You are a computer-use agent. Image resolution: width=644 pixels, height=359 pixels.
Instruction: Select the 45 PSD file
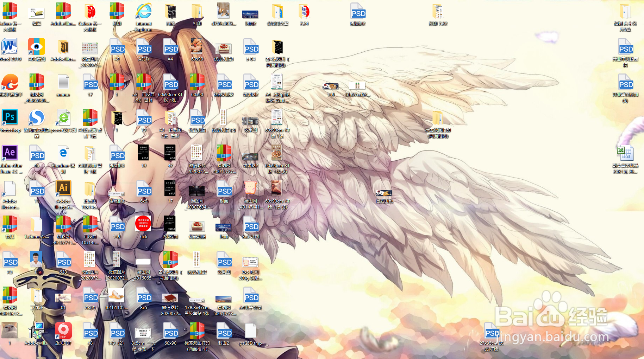click(x=37, y=156)
